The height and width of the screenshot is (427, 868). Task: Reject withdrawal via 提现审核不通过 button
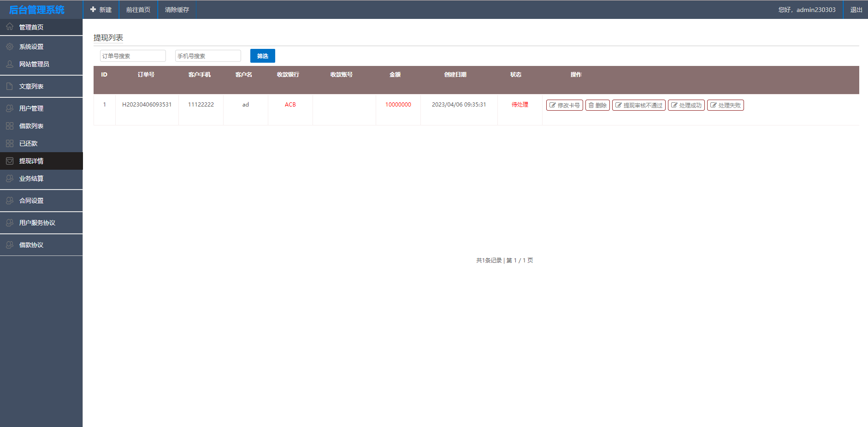[638, 105]
